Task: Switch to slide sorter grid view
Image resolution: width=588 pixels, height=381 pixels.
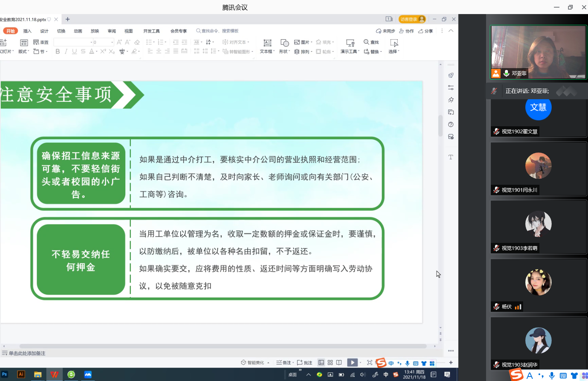Action: pyautogui.click(x=330, y=362)
